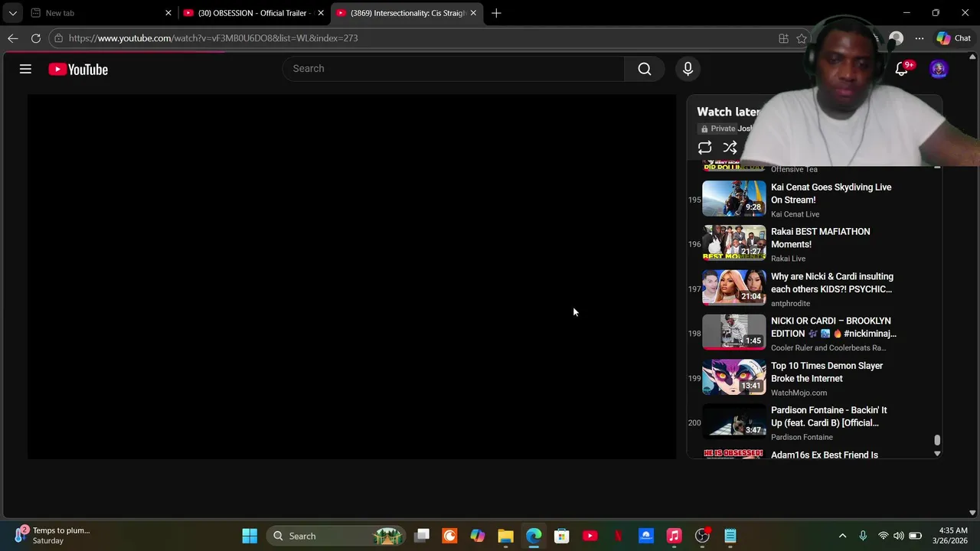Close the Intersectionality tab

[473, 13]
